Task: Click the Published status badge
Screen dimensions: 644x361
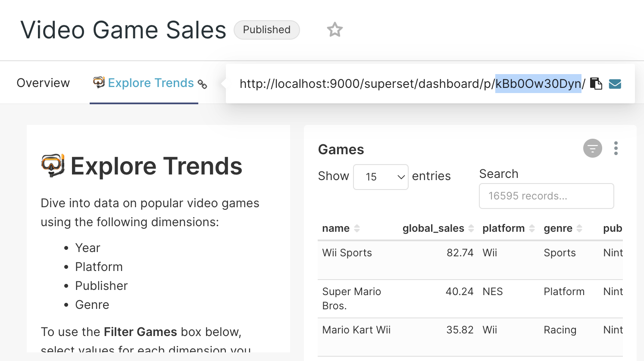Action: click(x=266, y=30)
